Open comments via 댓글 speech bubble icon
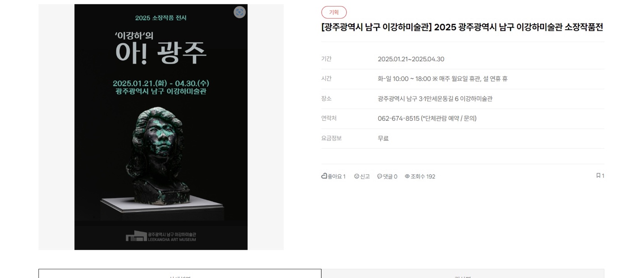644x278 pixels. [x=380, y=176]
